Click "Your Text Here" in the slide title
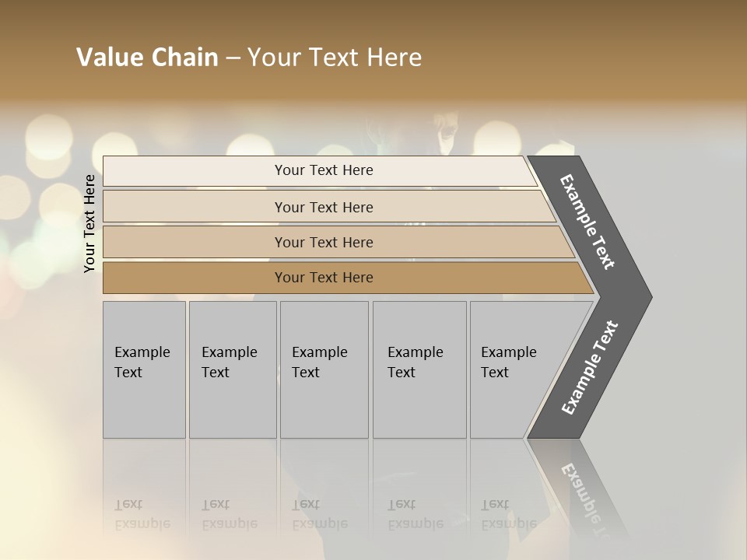 tap(335, 58)
